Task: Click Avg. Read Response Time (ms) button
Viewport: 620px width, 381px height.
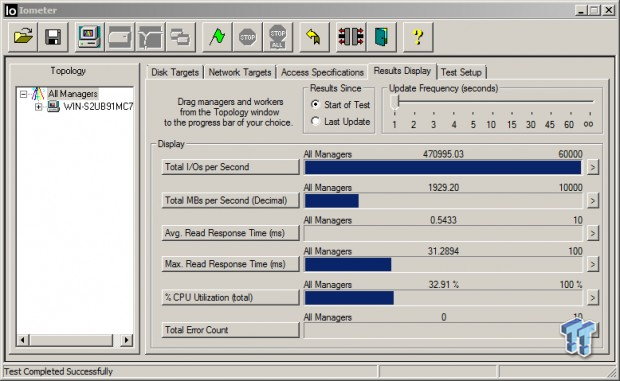Action: (230, 233)
